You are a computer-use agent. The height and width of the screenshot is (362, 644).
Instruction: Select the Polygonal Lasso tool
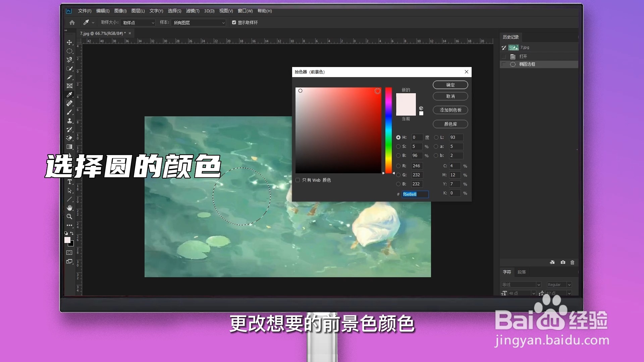pos(69,60)
